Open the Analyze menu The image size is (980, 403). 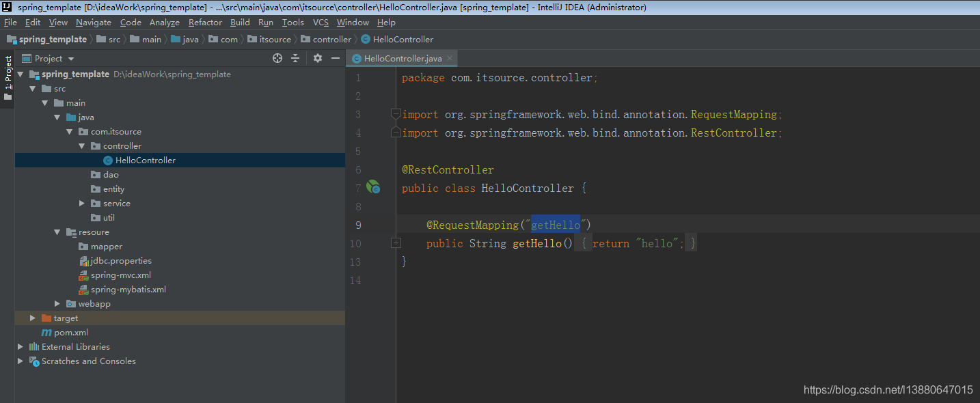tap(165, 23)
